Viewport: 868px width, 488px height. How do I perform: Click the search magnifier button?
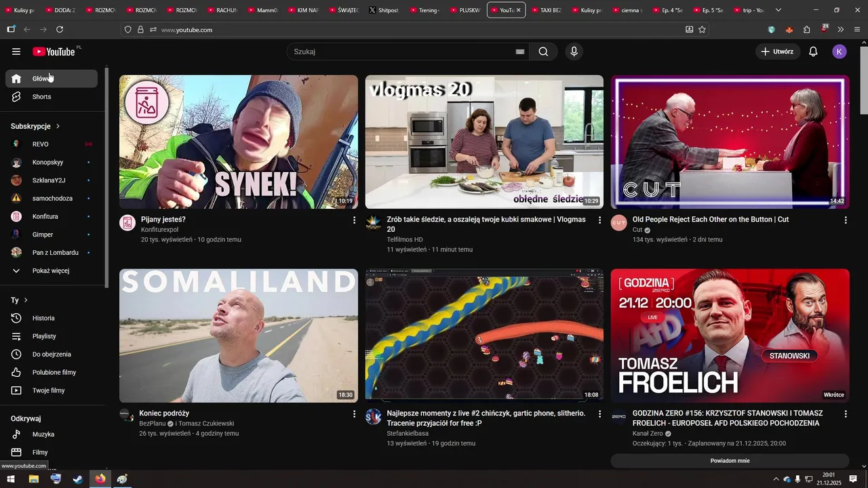click(x=543, y=52)
